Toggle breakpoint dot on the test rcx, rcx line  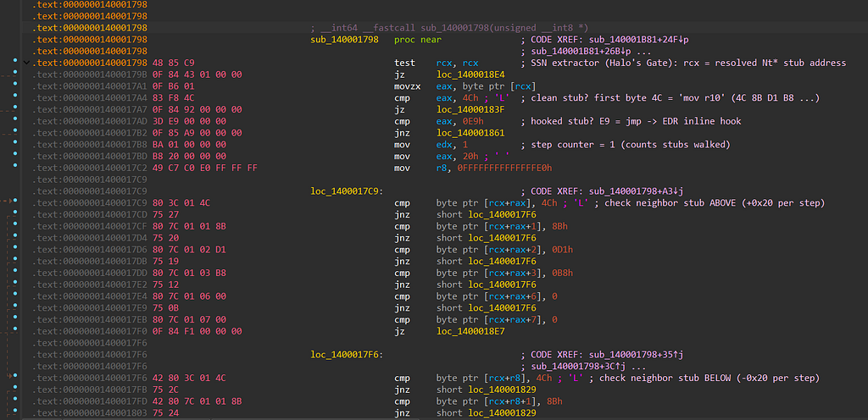[15, 59]
